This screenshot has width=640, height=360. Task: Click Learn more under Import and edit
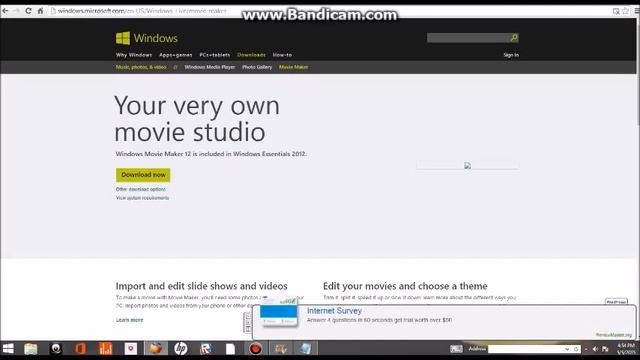[129, 320]
